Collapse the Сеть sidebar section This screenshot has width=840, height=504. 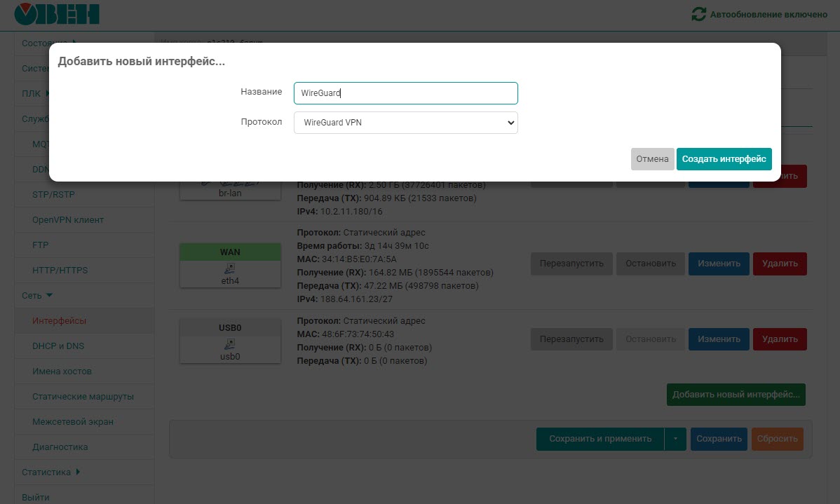(37, 296)
